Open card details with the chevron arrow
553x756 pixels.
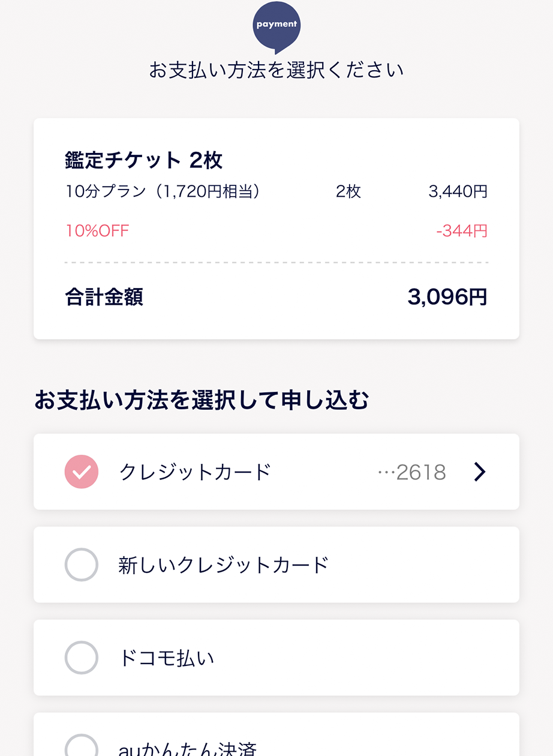(479, 472)
